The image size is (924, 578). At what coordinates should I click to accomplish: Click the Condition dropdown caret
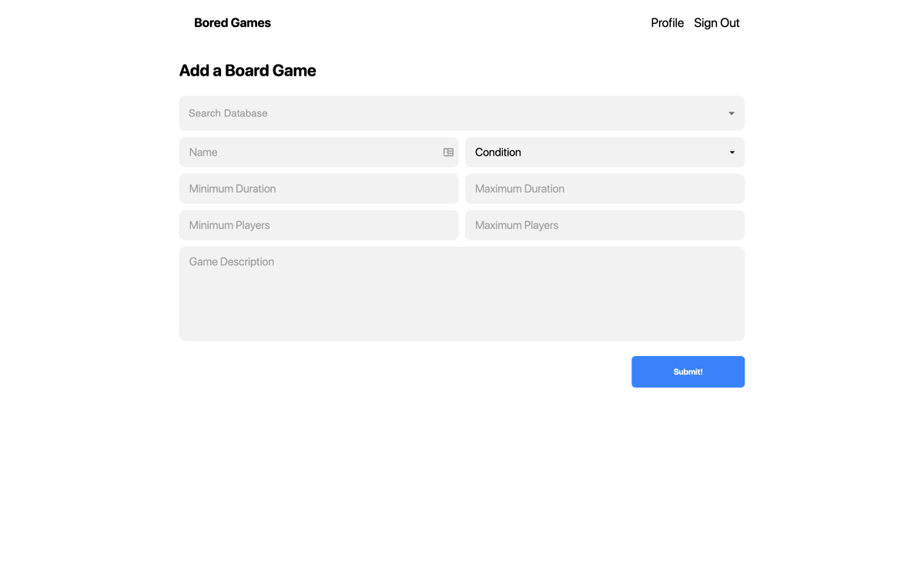coord(731,152)
